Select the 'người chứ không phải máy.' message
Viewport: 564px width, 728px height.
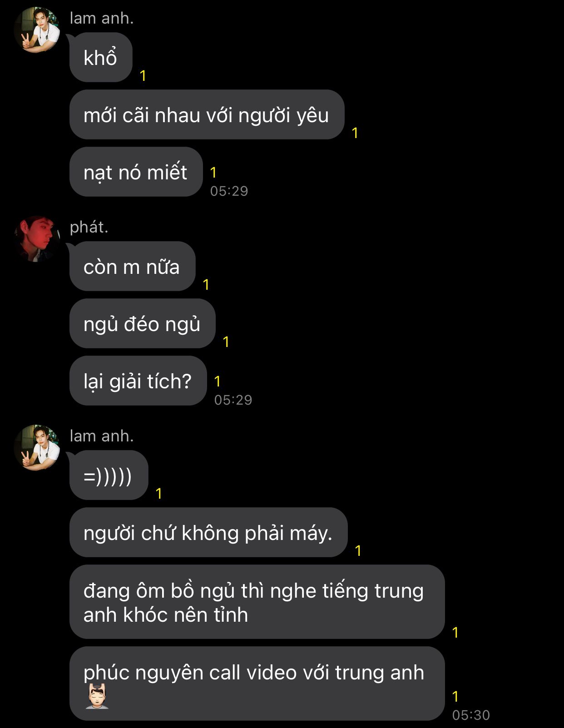point(208,533)
